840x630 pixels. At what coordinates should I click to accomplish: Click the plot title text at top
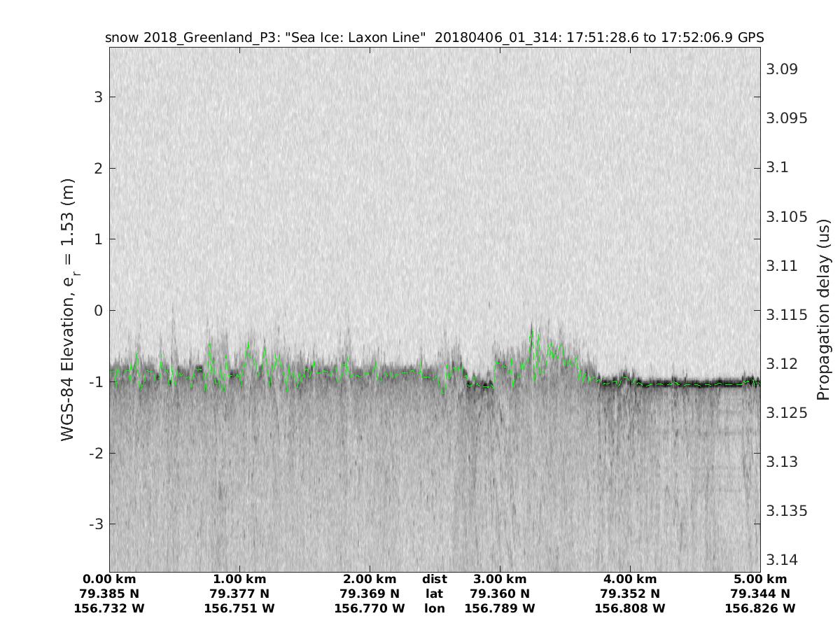(x=434, y=37)
